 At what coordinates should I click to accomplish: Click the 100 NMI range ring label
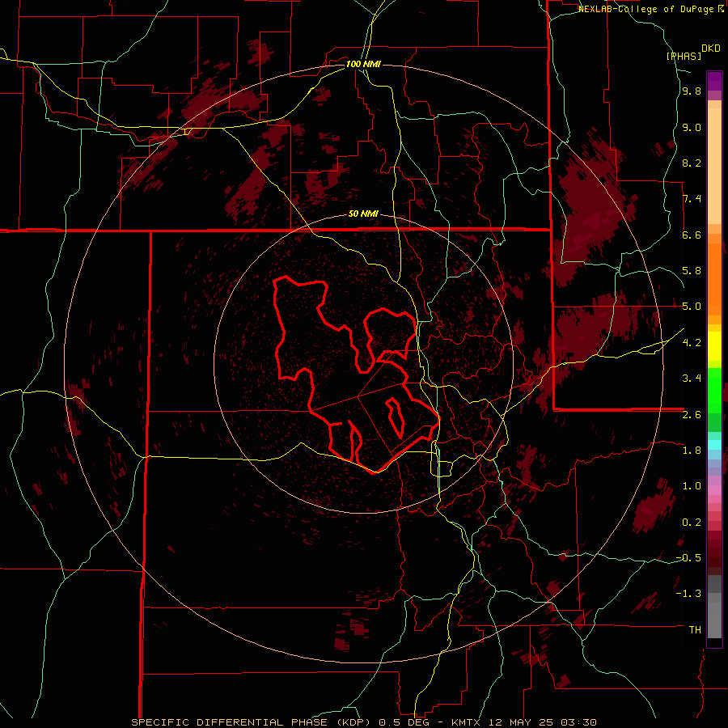tap(363, 64)
